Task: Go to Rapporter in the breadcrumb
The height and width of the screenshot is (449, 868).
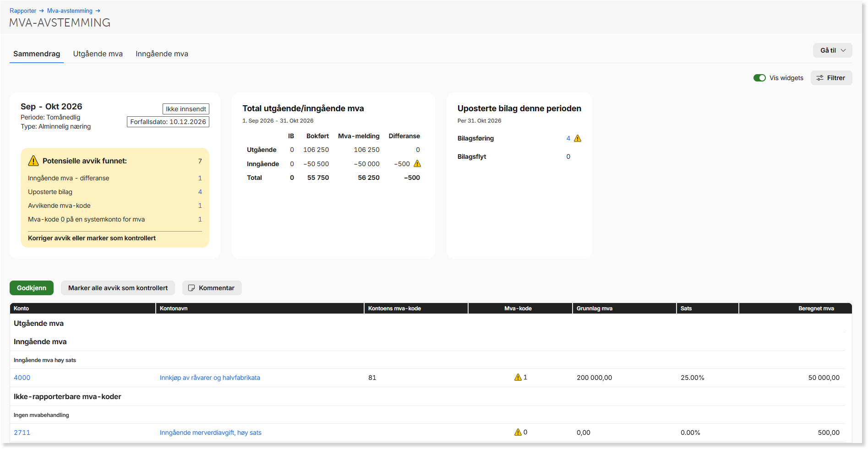Action: coord(23,11)
